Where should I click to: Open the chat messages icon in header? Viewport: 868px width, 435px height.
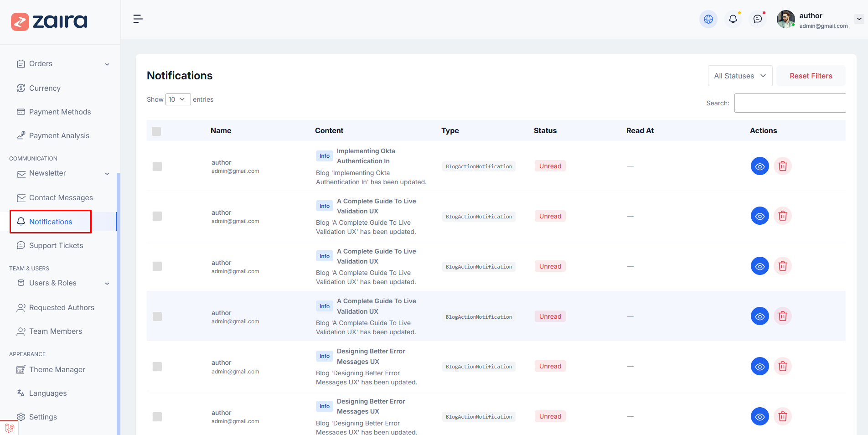tap(757, 19)
